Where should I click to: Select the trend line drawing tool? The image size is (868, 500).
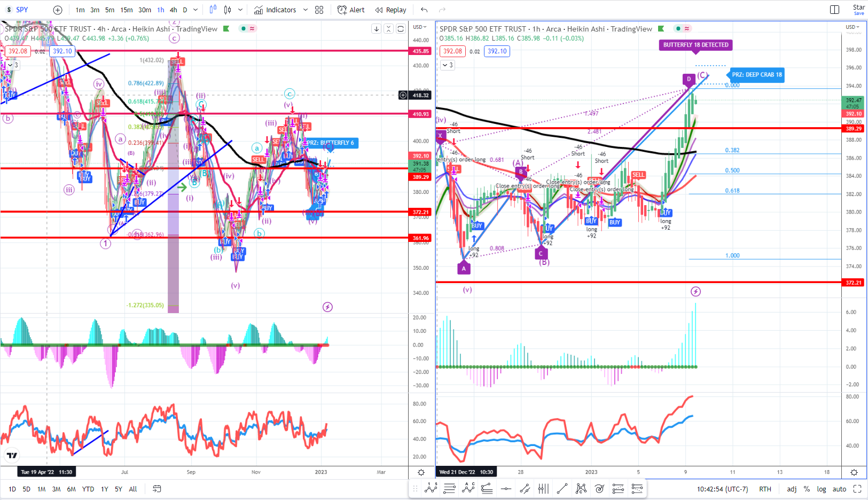click(562, 488)
